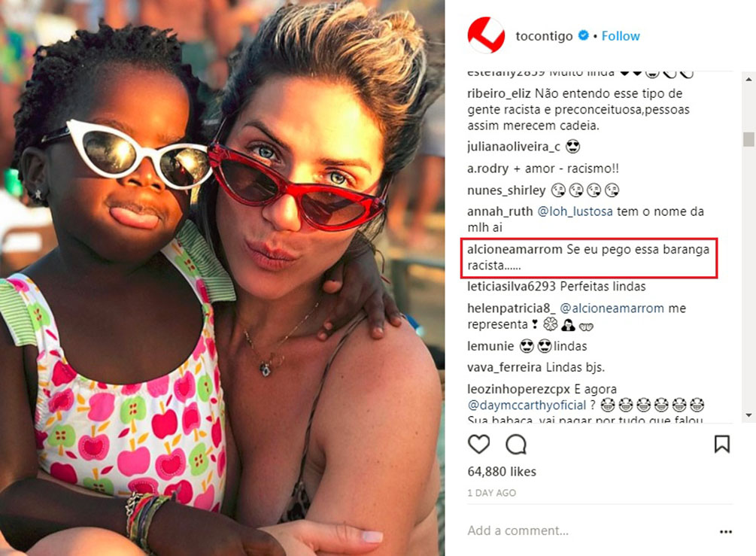Open the comment bubble icon

point(516,444)
